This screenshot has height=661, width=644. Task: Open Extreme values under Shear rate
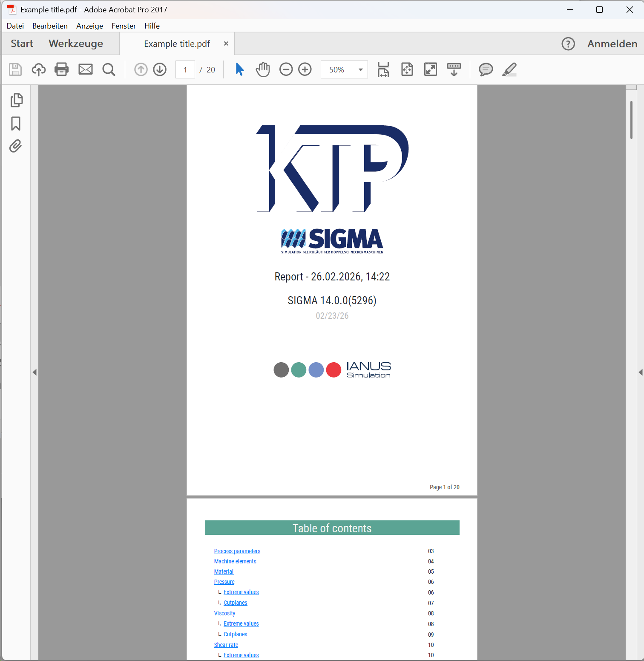(x=241, y=655)
